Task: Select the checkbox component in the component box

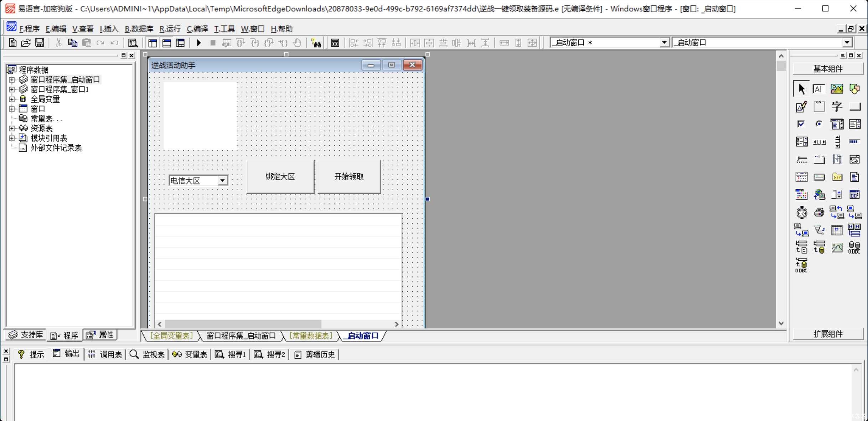Action: (x=801, y=124)
